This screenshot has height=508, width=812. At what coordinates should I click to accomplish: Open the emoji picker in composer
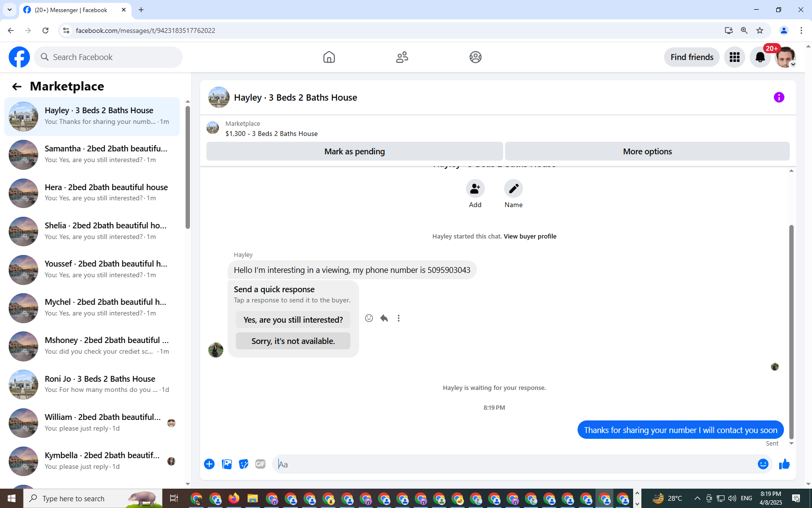tap(763, 464)
